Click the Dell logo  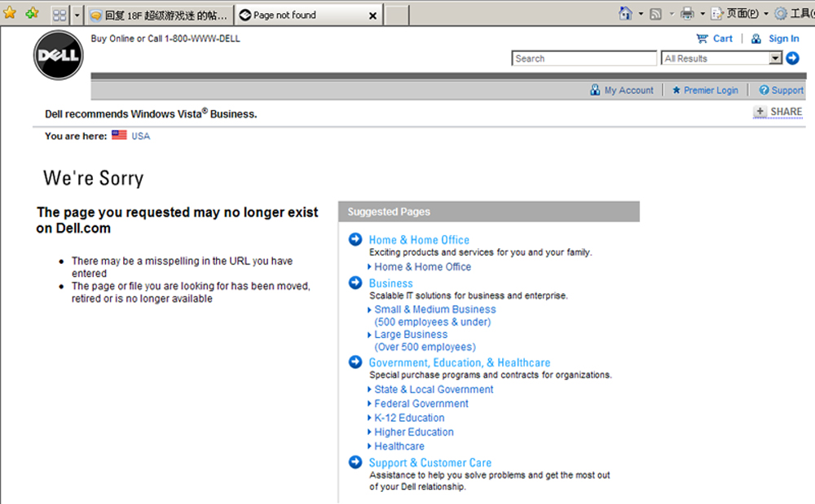coord(58,55)
